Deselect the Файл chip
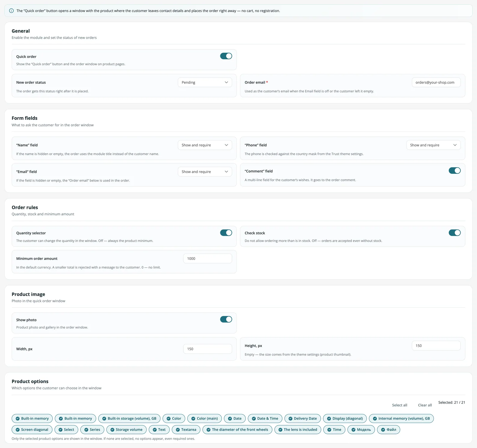This screenshot has width=477, height=448. point(388,430)
